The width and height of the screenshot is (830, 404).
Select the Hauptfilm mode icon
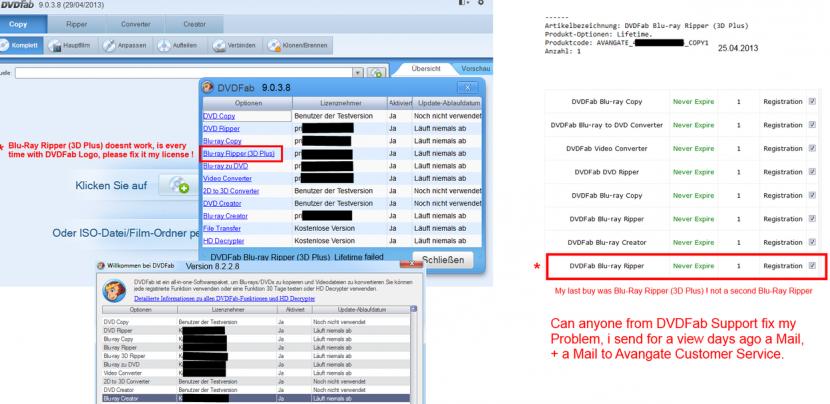(x=55, y=46)
